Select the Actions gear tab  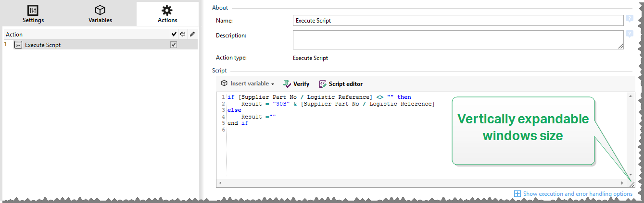pos(167,14)
